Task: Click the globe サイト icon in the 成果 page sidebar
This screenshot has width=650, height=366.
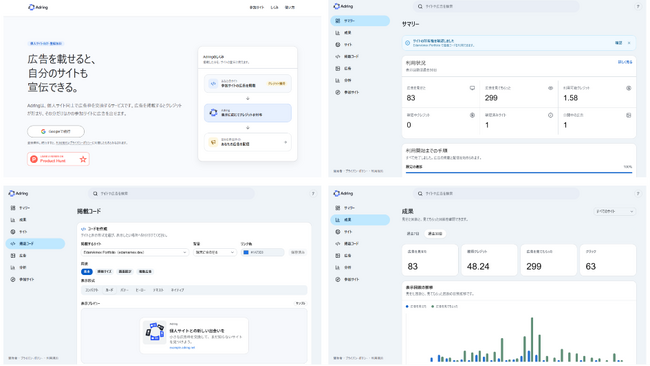Action: click(337, 232)
